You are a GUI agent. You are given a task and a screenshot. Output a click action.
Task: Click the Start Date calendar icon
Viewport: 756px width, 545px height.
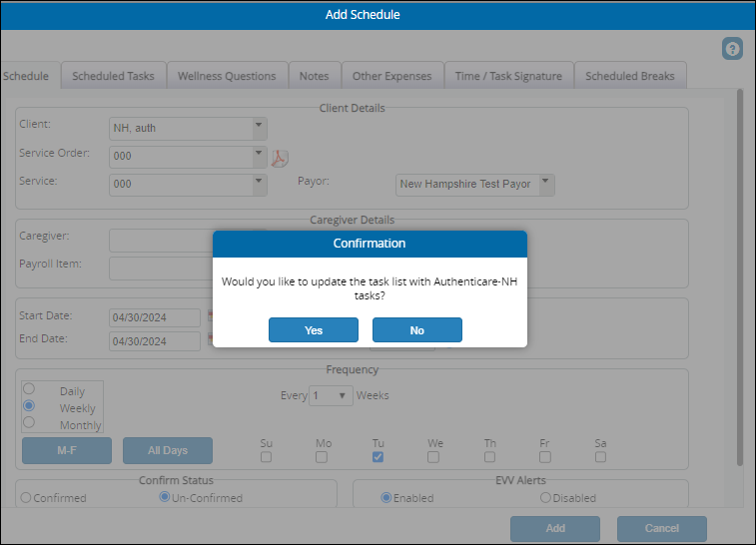coord(210,315)
